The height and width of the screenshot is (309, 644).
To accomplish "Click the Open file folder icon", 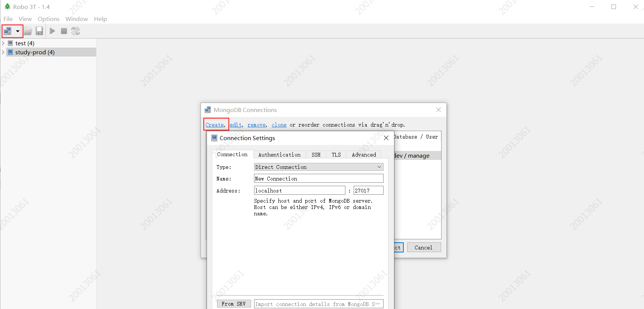I will click(28, 31).
